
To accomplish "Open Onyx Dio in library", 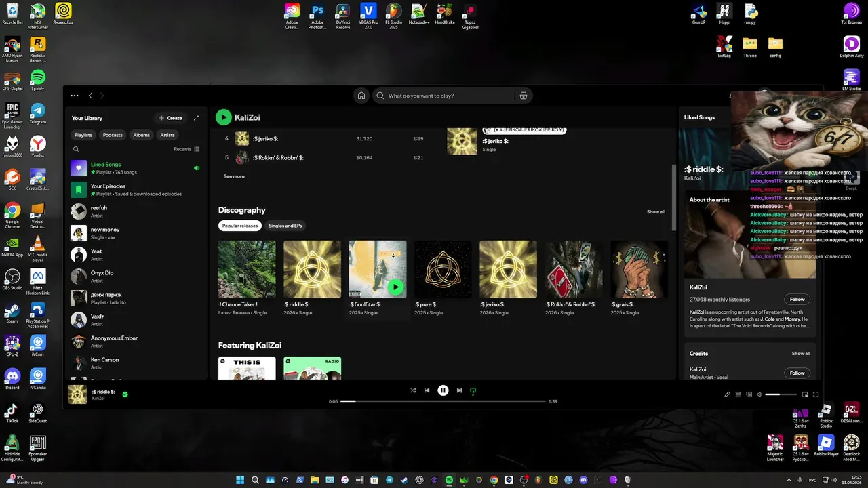I will tap(136, 277).
